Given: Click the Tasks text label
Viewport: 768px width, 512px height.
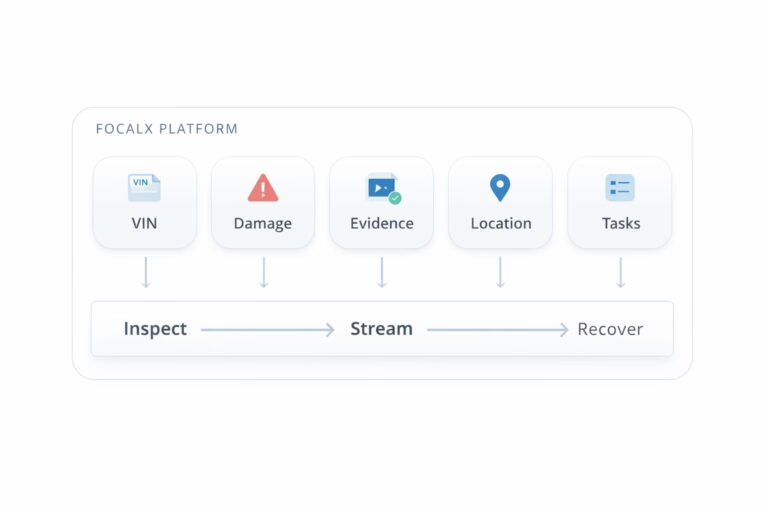Looking at the screenshot, I should click(x=620, y=224).
